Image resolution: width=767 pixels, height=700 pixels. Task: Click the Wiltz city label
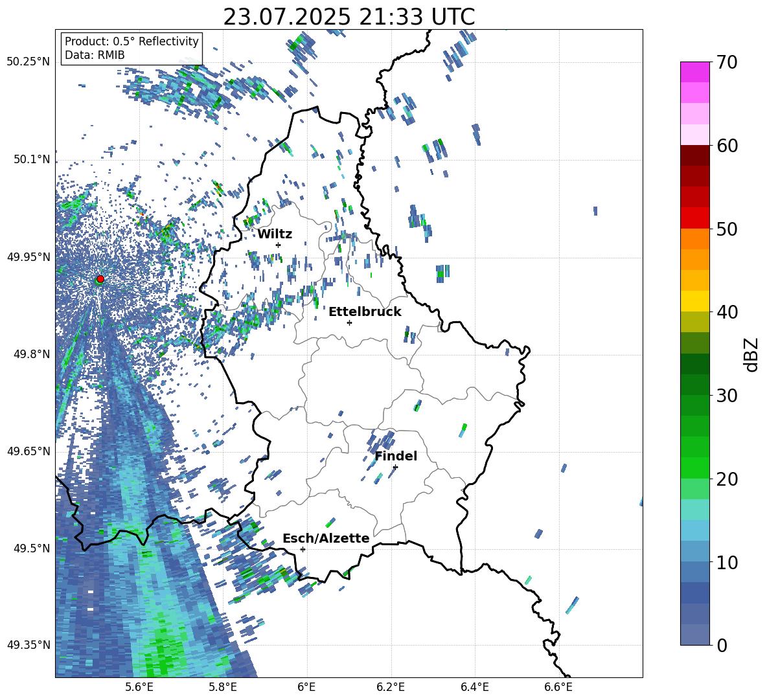[275, 234]
